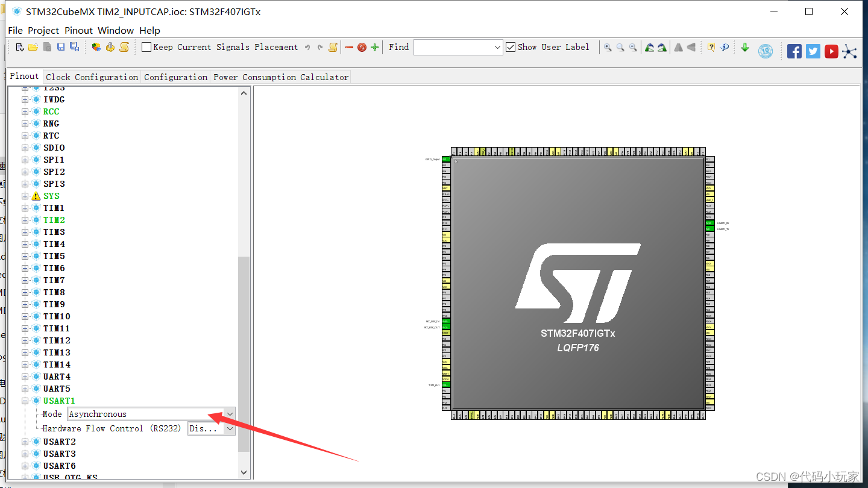Image resolution: width=868 pixels, height=488 pixels.
Task: Open the YouTube link icon
Action: pyautogui.click(x=831, y=51)
